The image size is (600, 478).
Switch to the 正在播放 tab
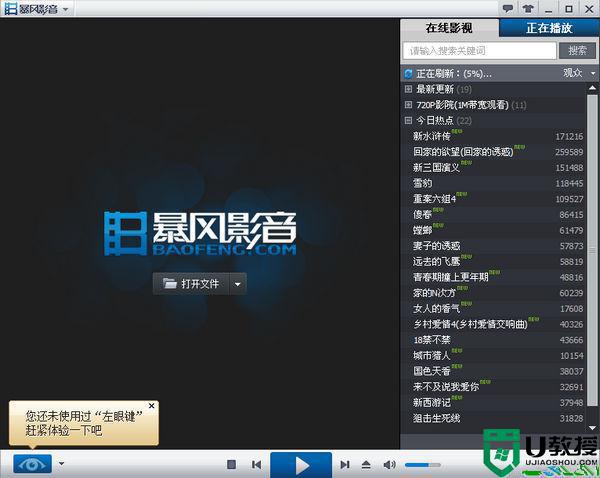click(x=549, y=28)
